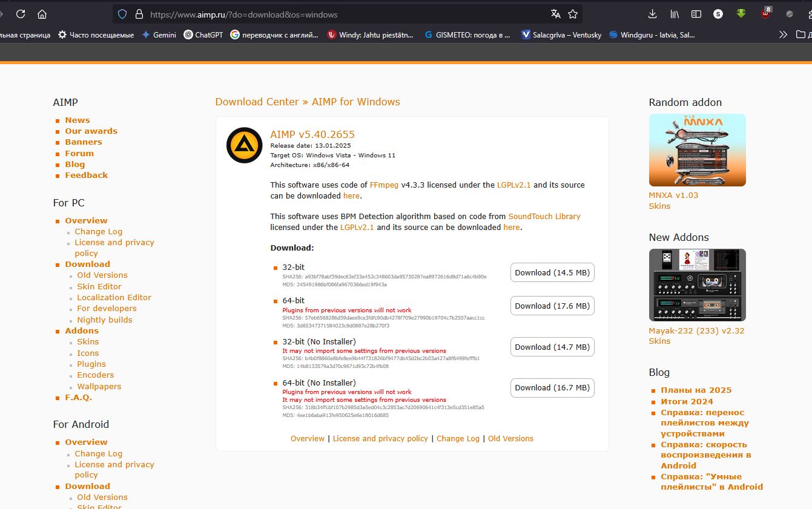Open the library bookshelf icon
This screenshot has width=812, height=509.
[675, 14]
